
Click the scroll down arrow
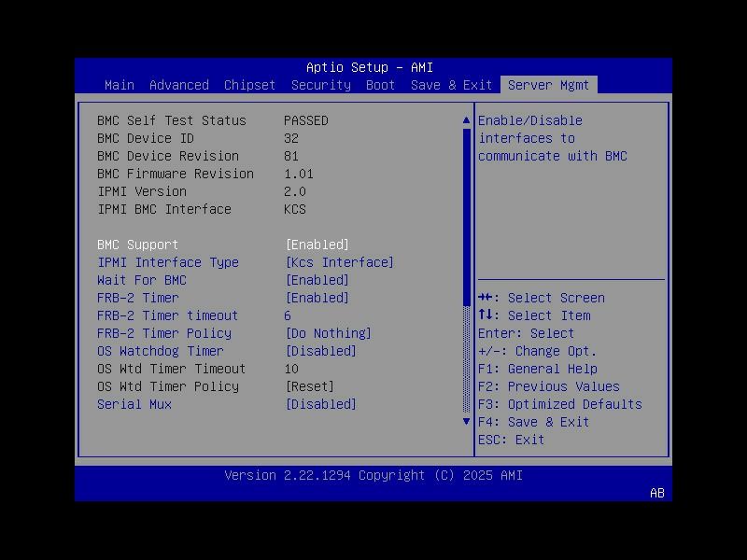pyautogui.click(x=466, y=422)
